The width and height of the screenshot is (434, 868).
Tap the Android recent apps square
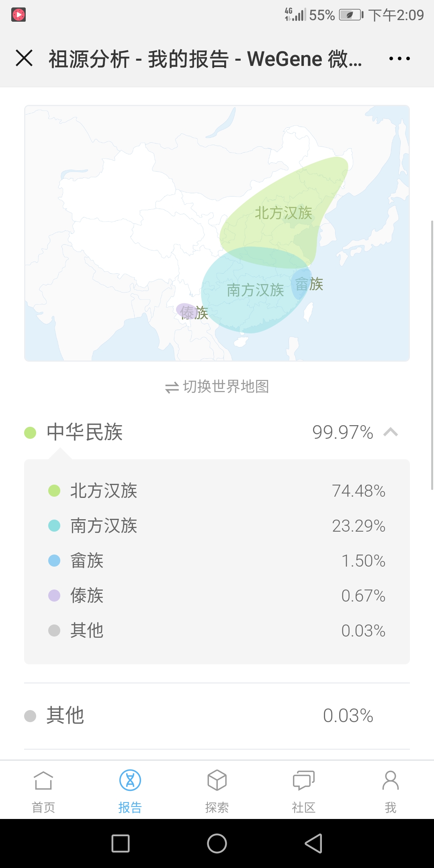121,843
